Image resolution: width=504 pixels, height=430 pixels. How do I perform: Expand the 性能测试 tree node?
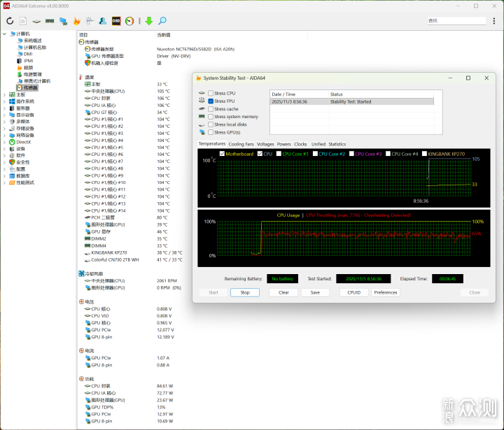[x=5, y=182]
